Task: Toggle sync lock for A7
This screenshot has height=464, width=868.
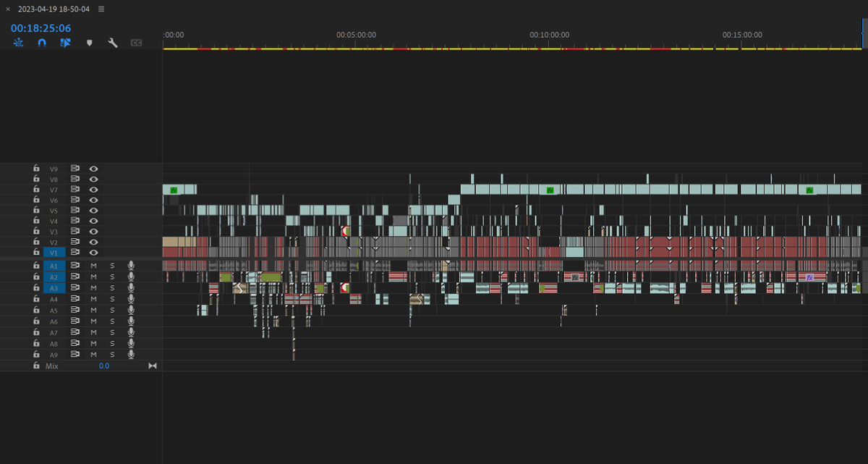Action: pyautogui.click(x=75, y=332)
